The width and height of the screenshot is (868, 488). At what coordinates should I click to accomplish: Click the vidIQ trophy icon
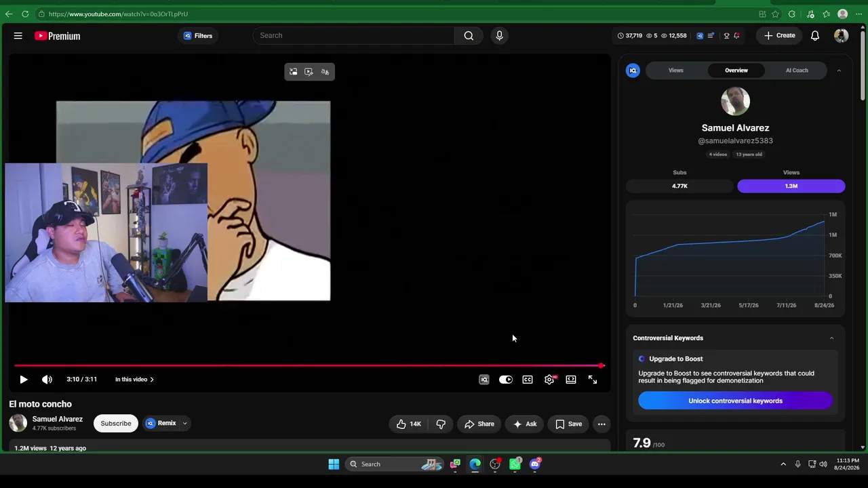click(726, 36)
